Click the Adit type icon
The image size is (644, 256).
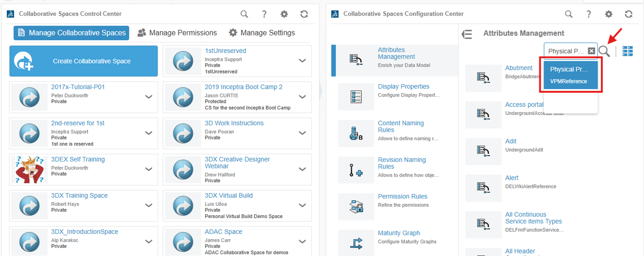483,151
